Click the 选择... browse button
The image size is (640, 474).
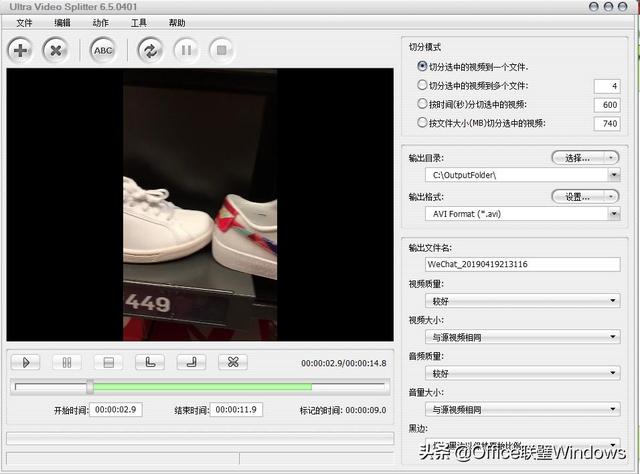pyautogui.click(x=585, y=158)
